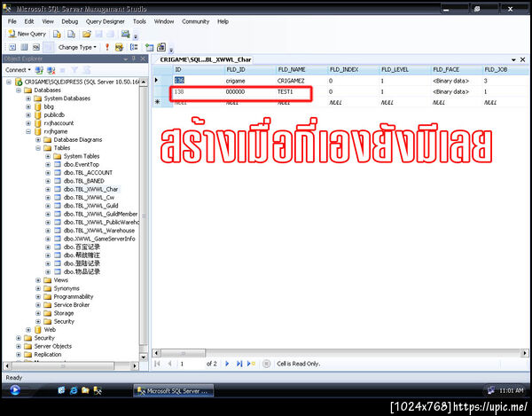Toggle the Show SQL Pane icon

pos(36,47)
